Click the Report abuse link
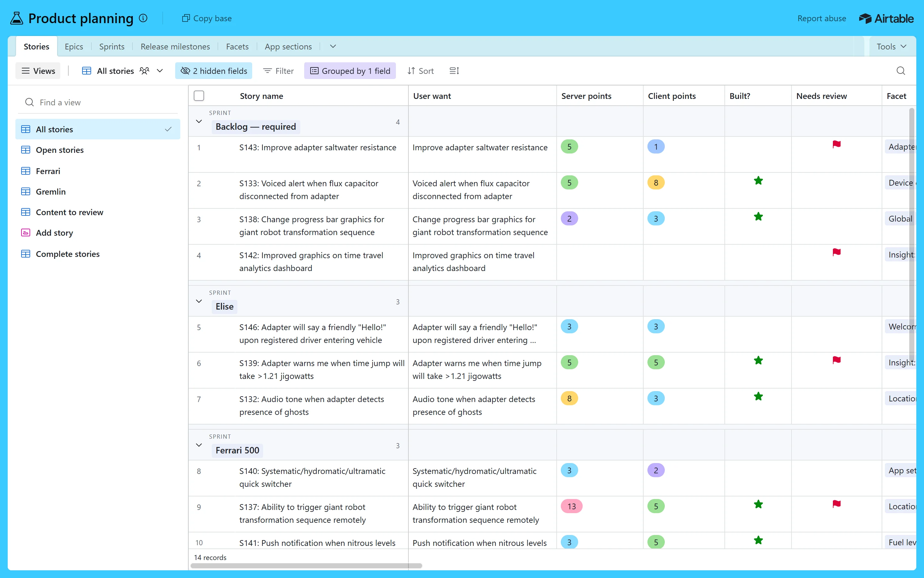The image size is (924, 578). 822,18
